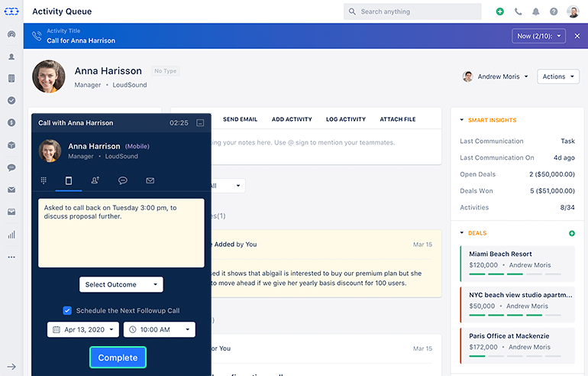Open the 10:00 AM time dropdown
588x376 pixels.
click(159, 329)
